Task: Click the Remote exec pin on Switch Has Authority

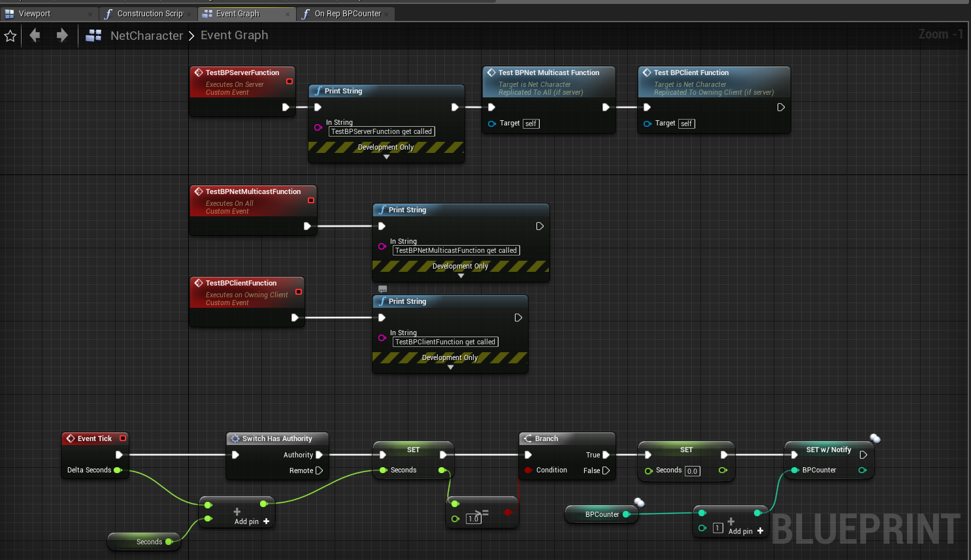Action: [x=319, y=470]
